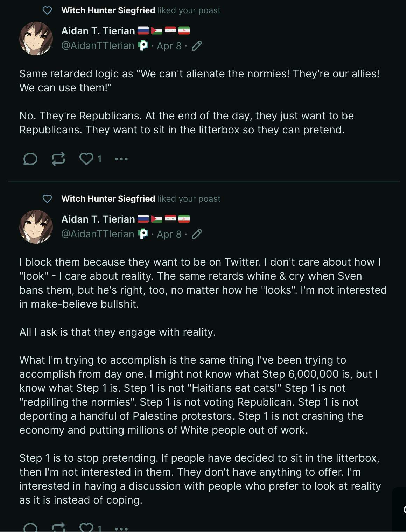Click the edited pencil icon on second post
The width and height of the screenshot is (406, 532).
tap(197, 234)
